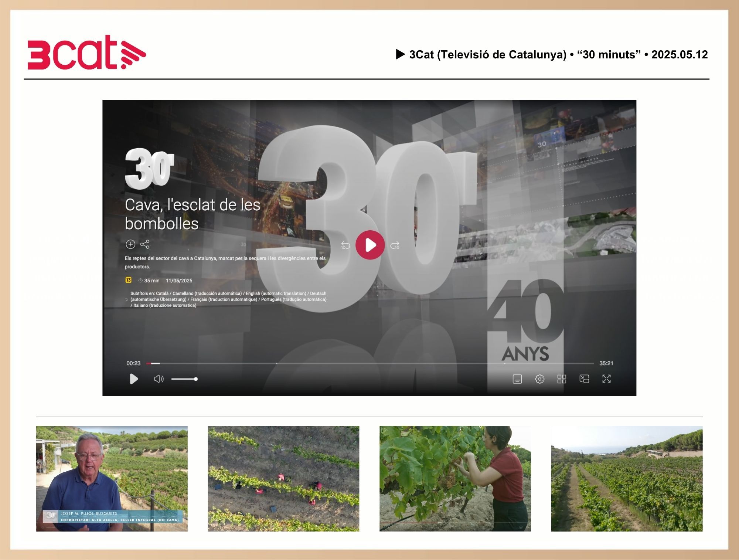Screen dimensions: 739x560
Task: Adjust the volume slider
Action: pyautogui.click(x=184, y=379)
